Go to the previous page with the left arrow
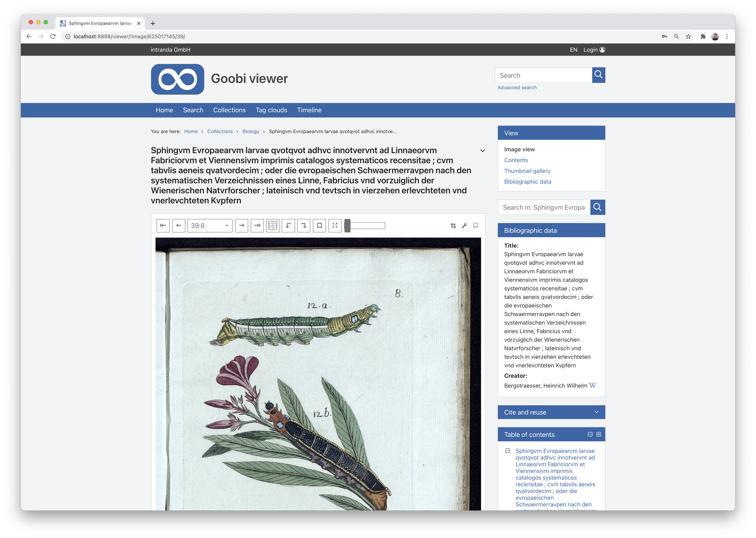Viewport: 756px width, 538px height. tap(179, 226)
